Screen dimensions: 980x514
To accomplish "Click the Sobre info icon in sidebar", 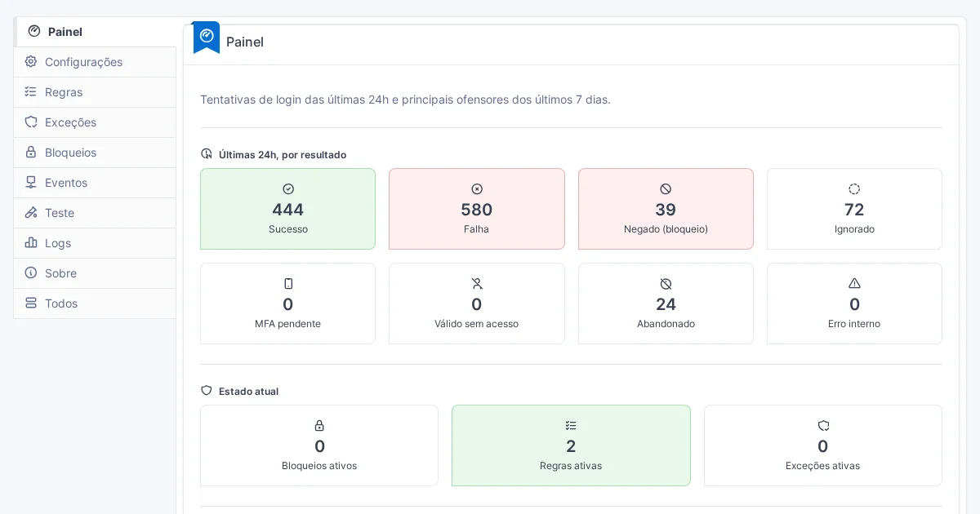I will pyautogui.click(x=31, y=273).
